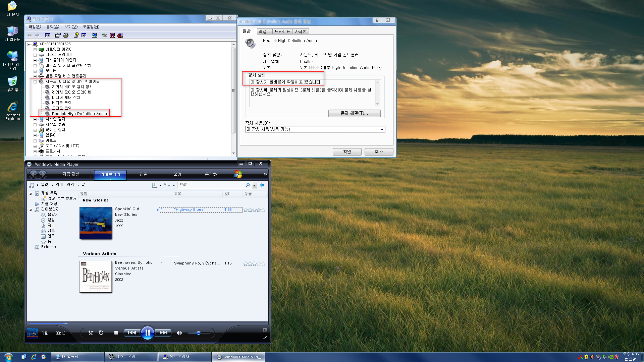Skip to previous track in Media Player

click(132, 333)
